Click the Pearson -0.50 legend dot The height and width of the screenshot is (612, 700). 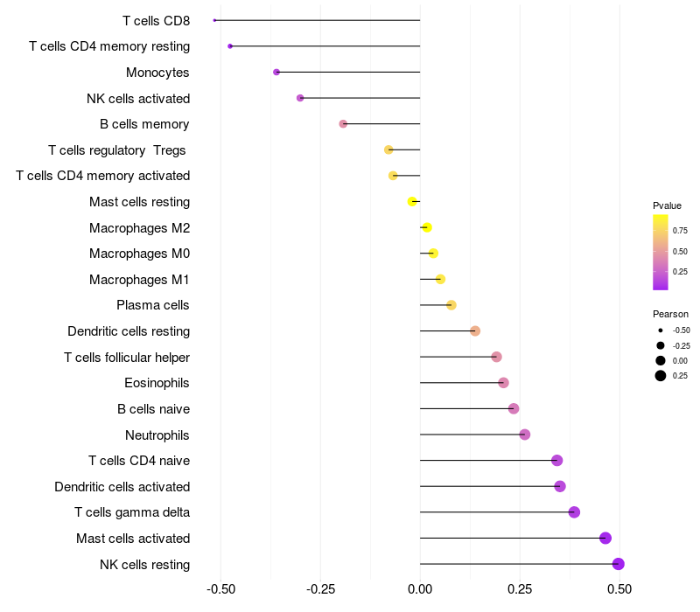661,330
